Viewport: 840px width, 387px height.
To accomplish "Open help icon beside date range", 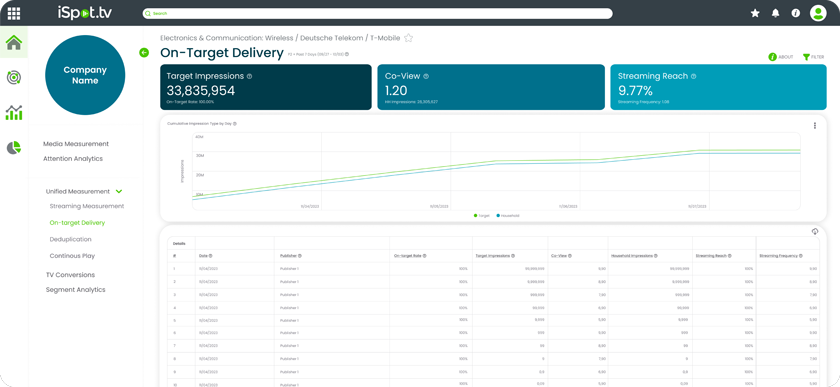I will point(347,54).
